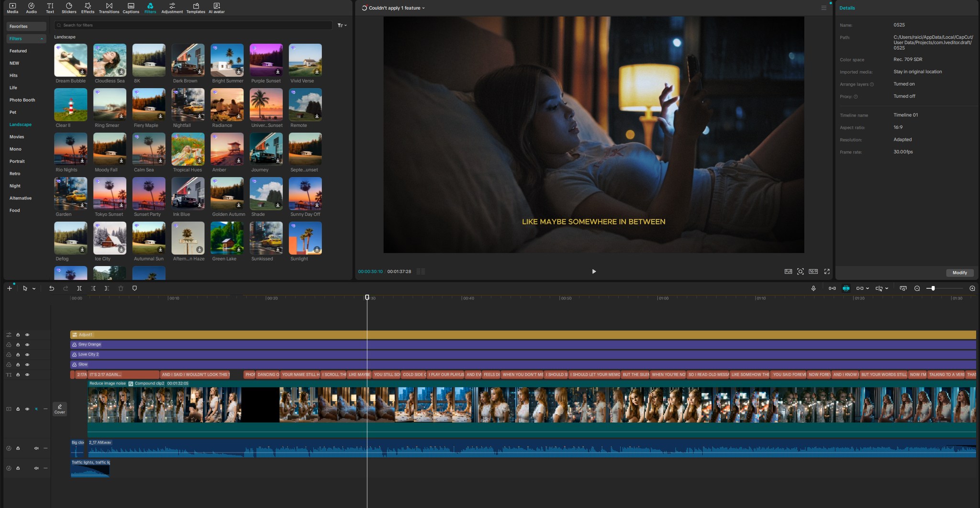Adjust the timeline zoom slider

(933, 288)
